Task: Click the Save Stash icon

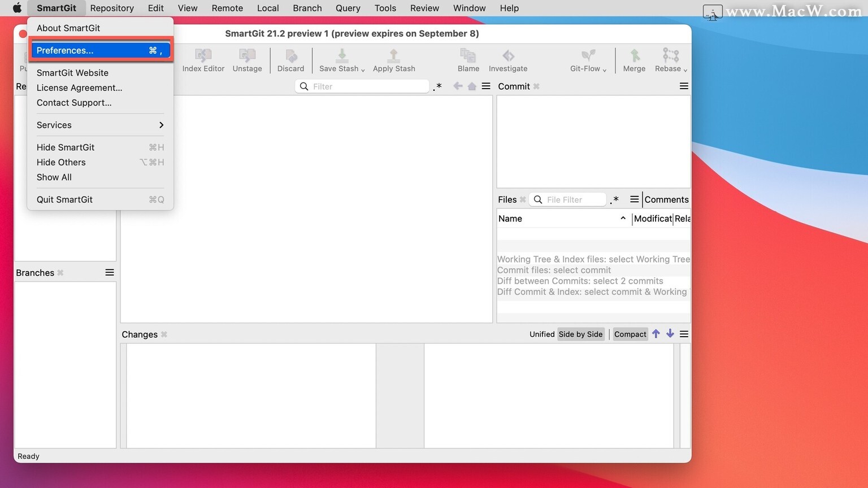Action: 342,55
